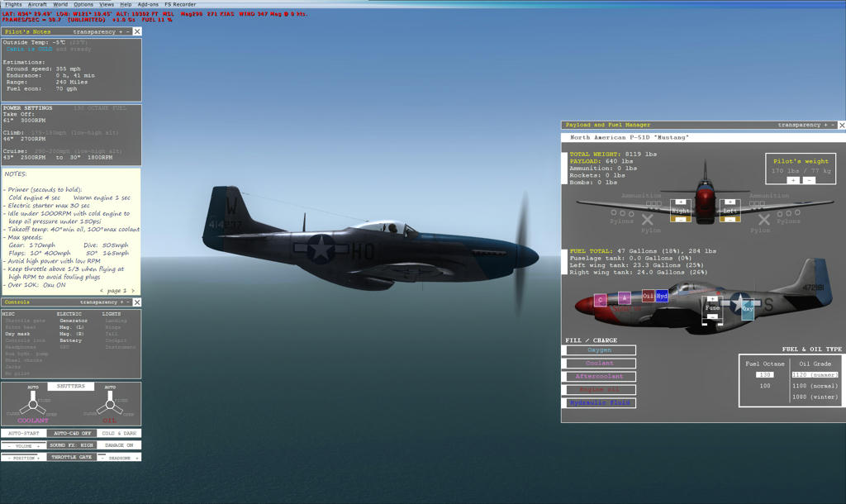The height and width of the screenshot is (504, 846).
Task: Close the Pilot's Notes panel
Action: [x=137, y=32]
